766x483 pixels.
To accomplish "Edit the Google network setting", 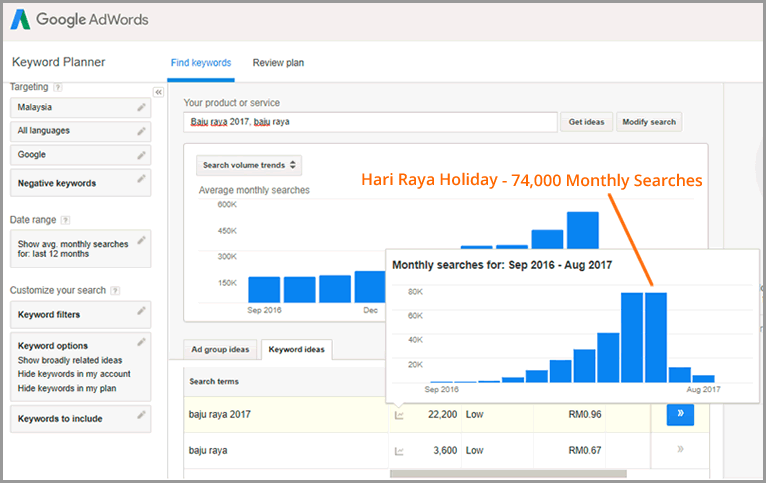I will 141,155.
